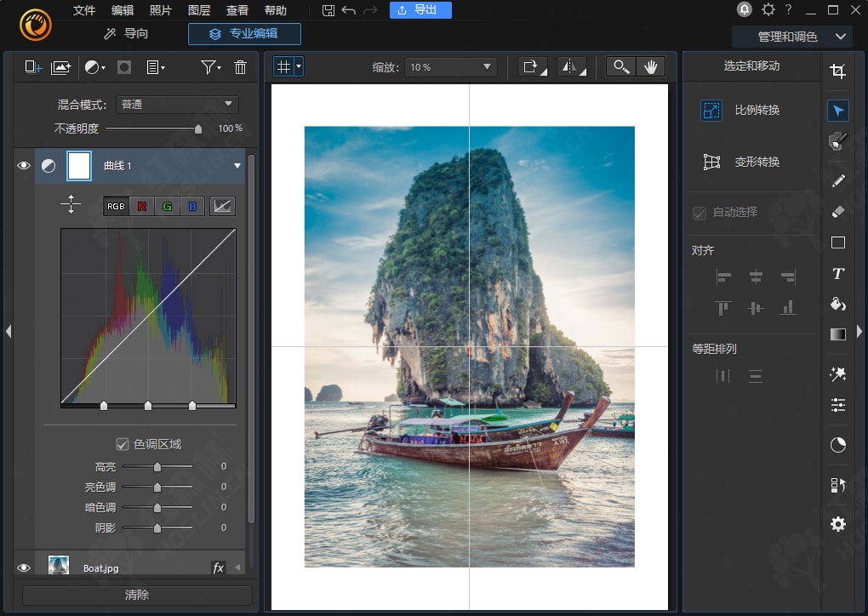
Task: Select the Crop tool in right toolbar
Action: coord(838,71)
